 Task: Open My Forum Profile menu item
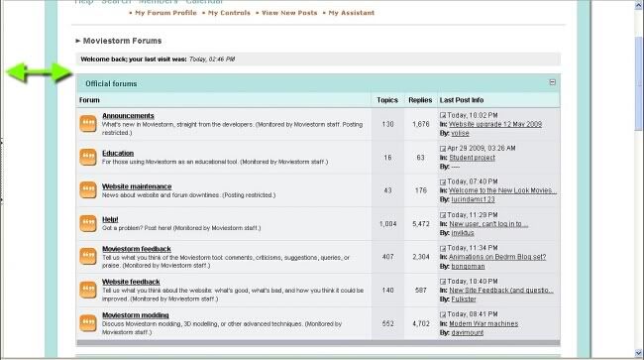(165, 13)
